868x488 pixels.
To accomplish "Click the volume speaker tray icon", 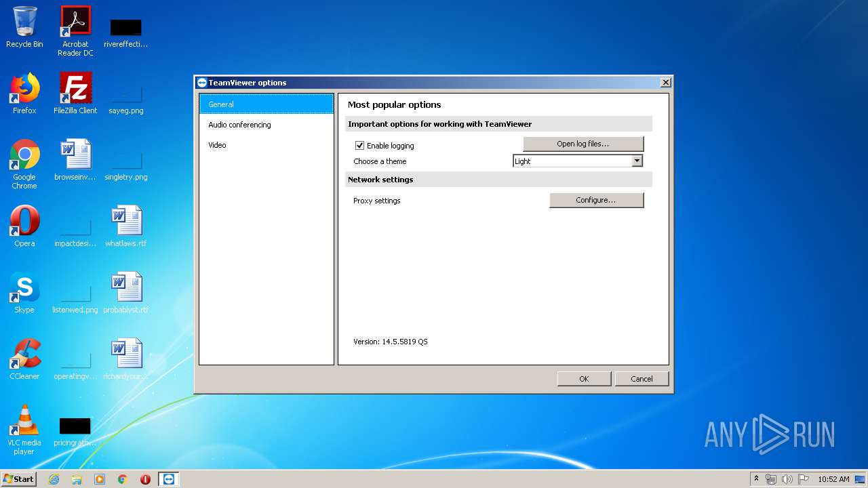I will coord(787,479).
